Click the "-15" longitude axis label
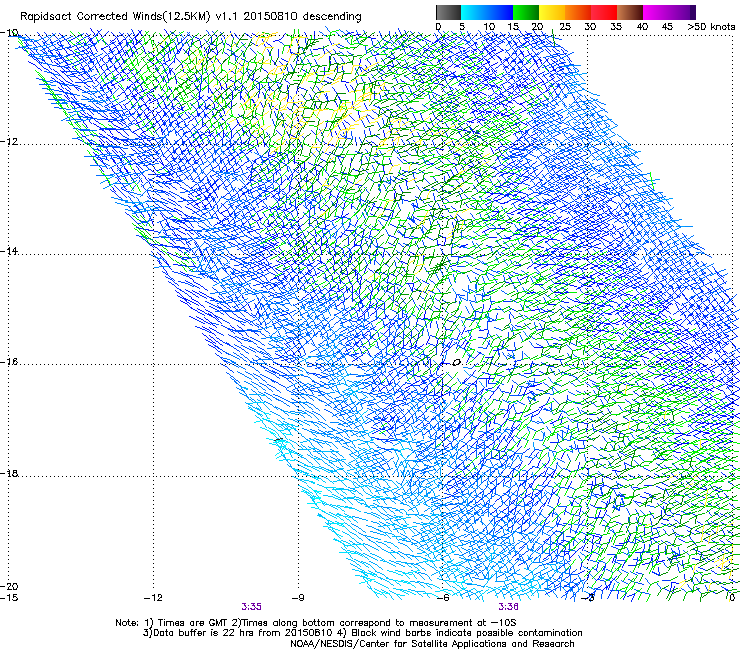Screen dimensions: 740x650 click(x=9, y=598)
